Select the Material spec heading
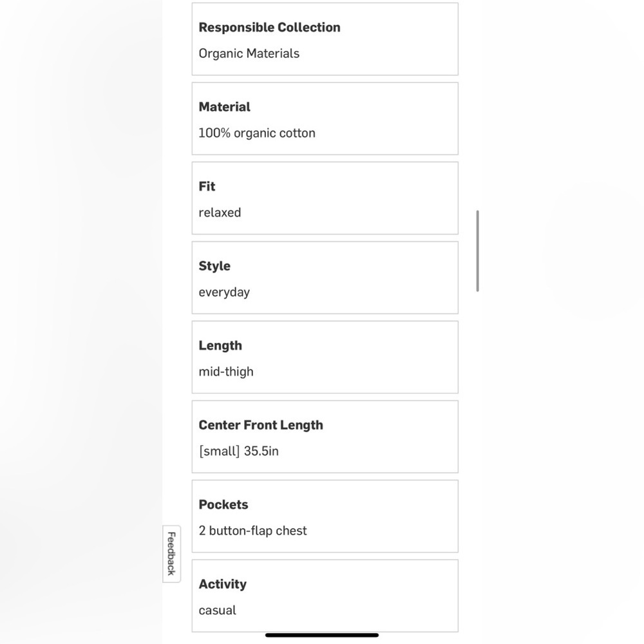Image resolution: width=644 pixels, height=644 pixels. (224, 107)
